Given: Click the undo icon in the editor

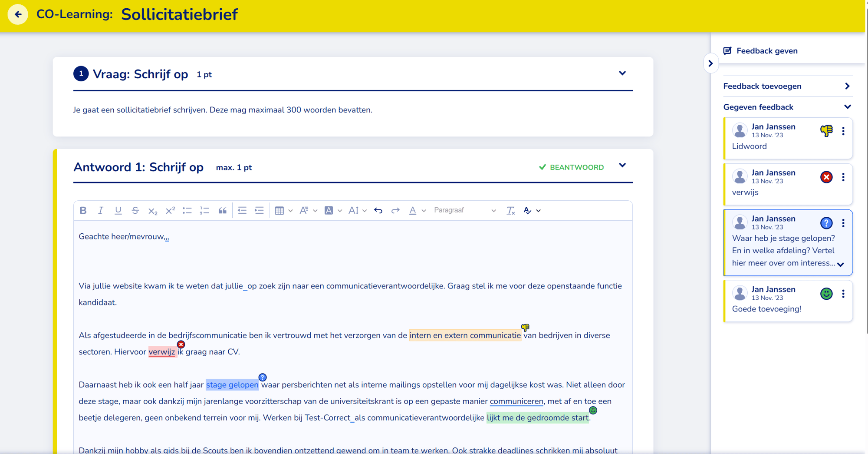Looking at the screenshot, I should click(378, 210).
